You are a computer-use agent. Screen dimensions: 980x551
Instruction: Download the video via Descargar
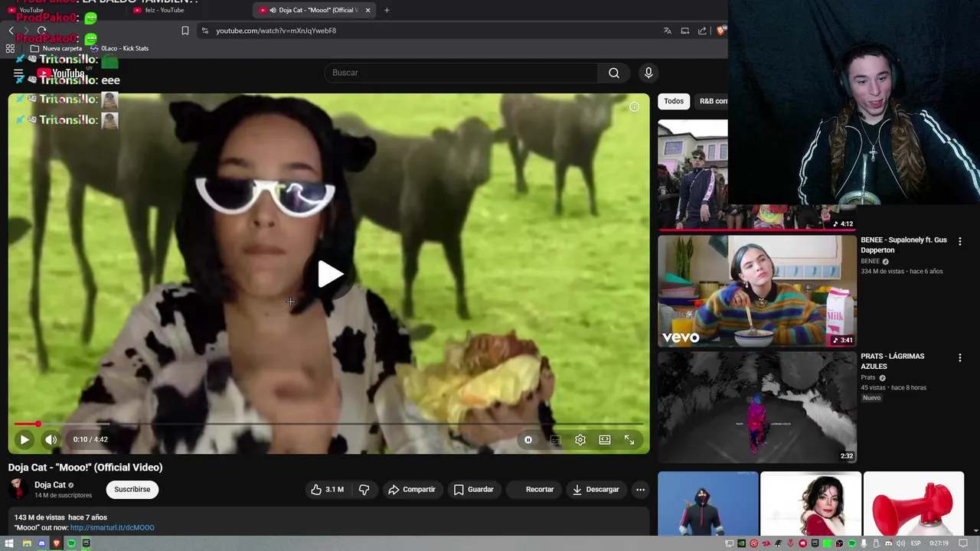click(x=596, y=490)
